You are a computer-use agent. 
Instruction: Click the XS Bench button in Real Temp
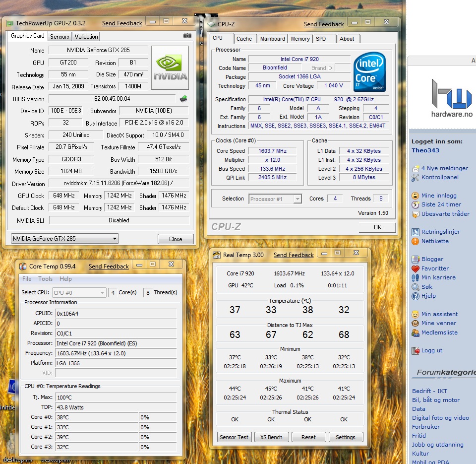click(x=271, y=437)
